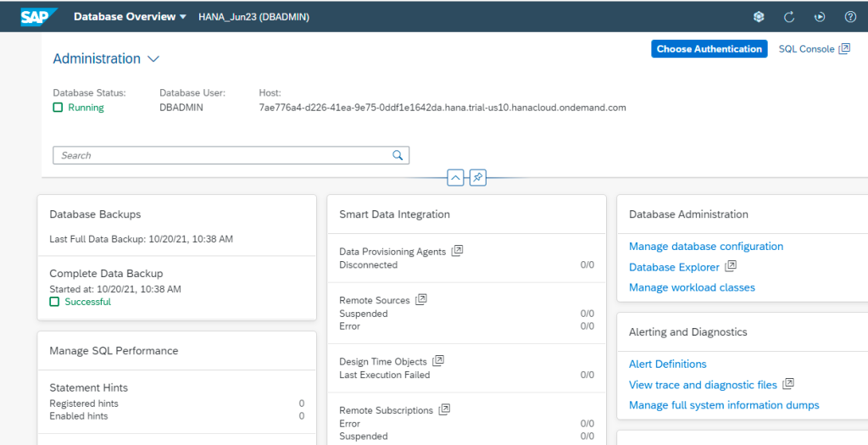Click the host name text
Screen dimensions: 868x445
pos(442,108)
